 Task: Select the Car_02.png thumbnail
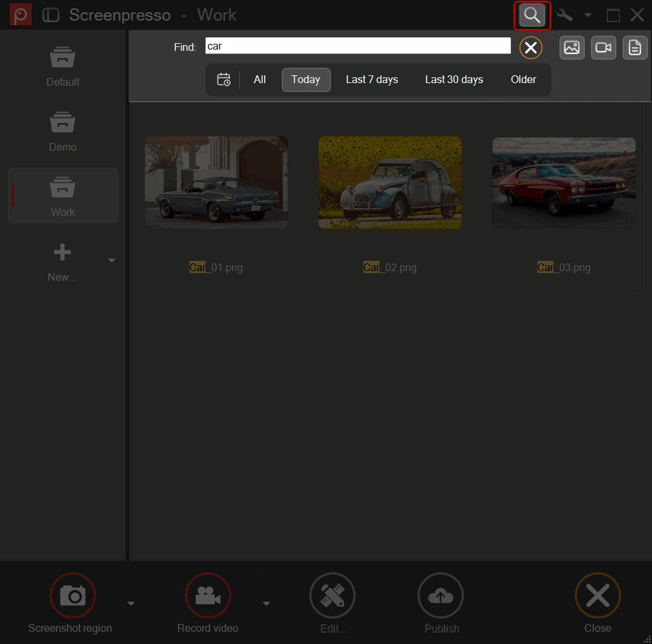[390, 182]
